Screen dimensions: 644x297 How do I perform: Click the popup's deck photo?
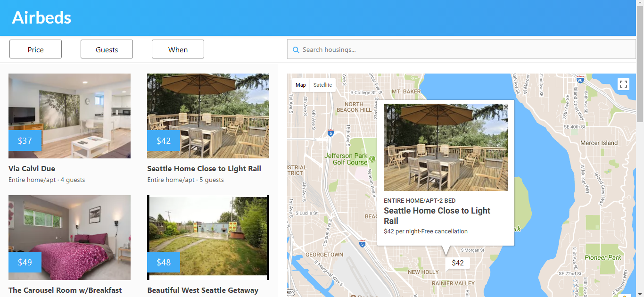click(x=446, y=147)
